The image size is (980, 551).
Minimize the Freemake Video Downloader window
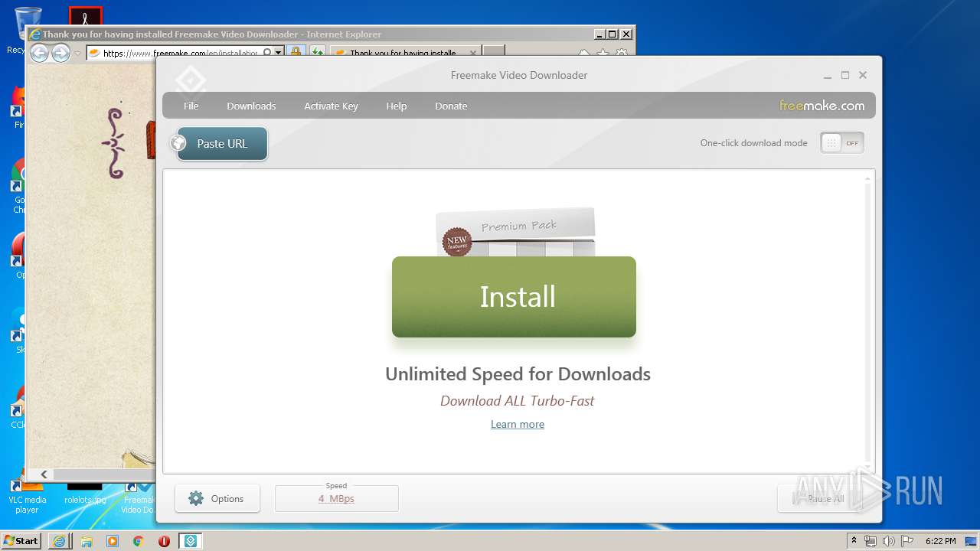[x=828, y=75]
